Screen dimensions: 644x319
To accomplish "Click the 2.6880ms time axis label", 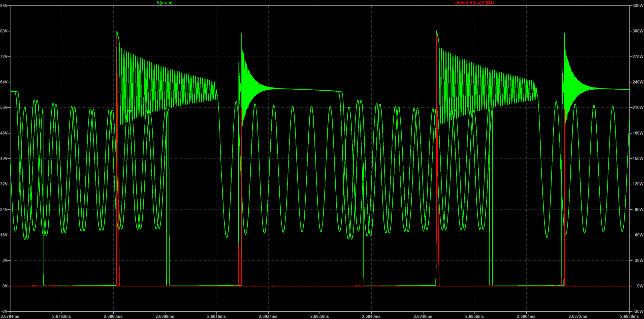I will point(629,316).
